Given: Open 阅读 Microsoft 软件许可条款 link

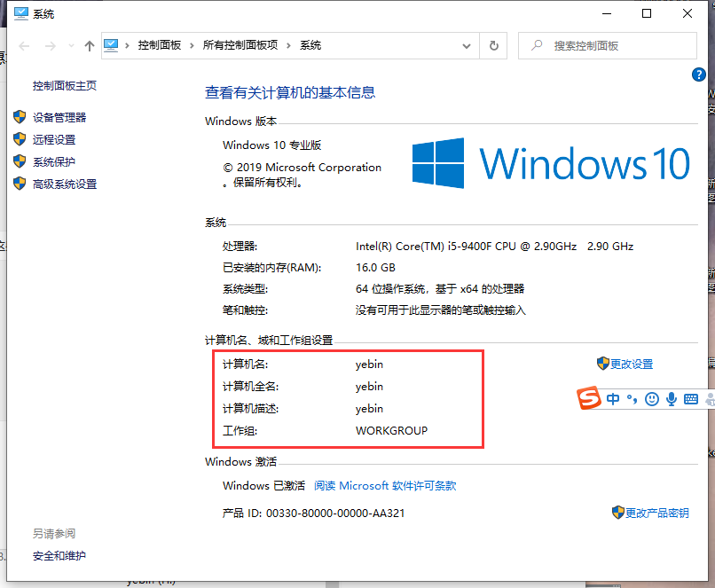Looking at the screenshot, I should click(x=385, y=486).
